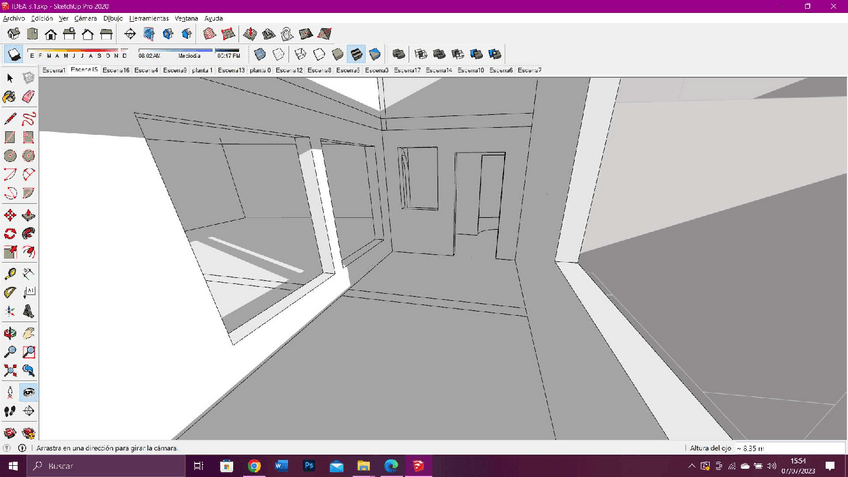Image resolution: width=848 pixels, height=477 pixels.
Task: Click the Zoom magnifier tool
Action: (x=10, y=352)
